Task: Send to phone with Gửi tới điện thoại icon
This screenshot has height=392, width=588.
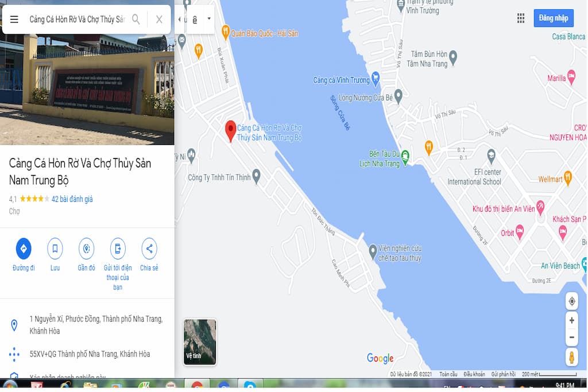Action: pos(118,249)
